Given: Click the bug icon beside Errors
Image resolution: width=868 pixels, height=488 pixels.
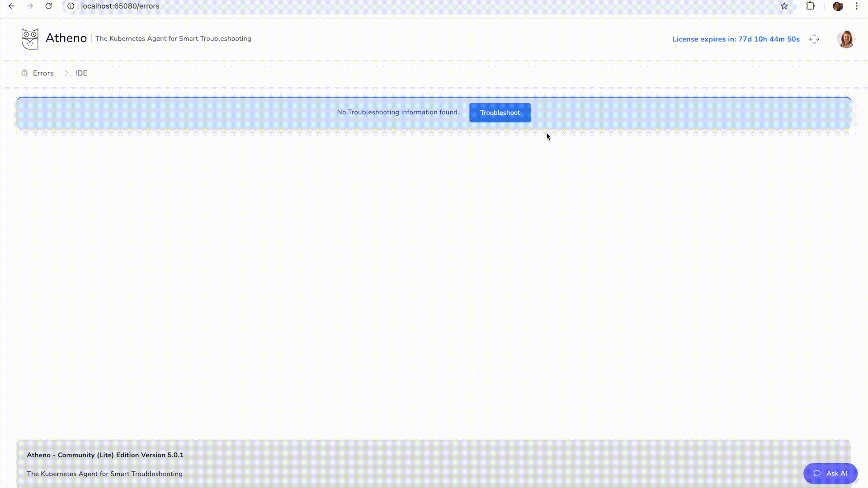Looking at the screenshot, I should click(24, 73).
